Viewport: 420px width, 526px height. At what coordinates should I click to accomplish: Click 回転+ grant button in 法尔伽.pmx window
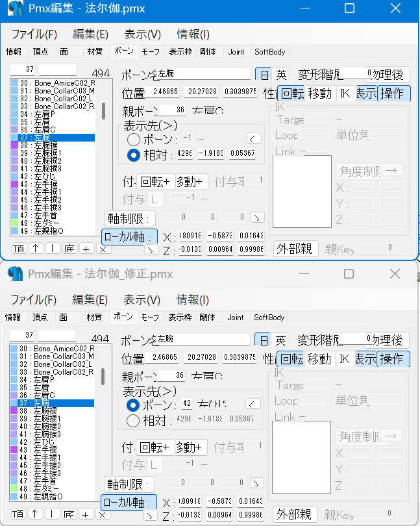pyautogui.click(x=156, y=182)
